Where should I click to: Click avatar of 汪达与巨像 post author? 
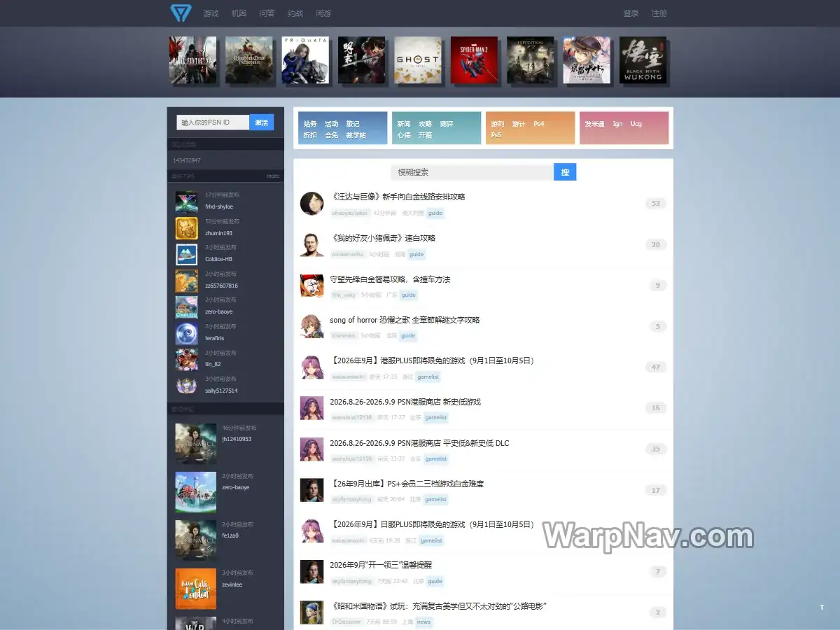click(311, 204)
